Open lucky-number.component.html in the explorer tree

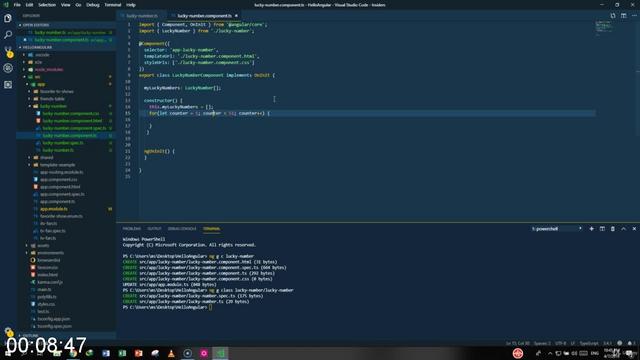(72, 121)
